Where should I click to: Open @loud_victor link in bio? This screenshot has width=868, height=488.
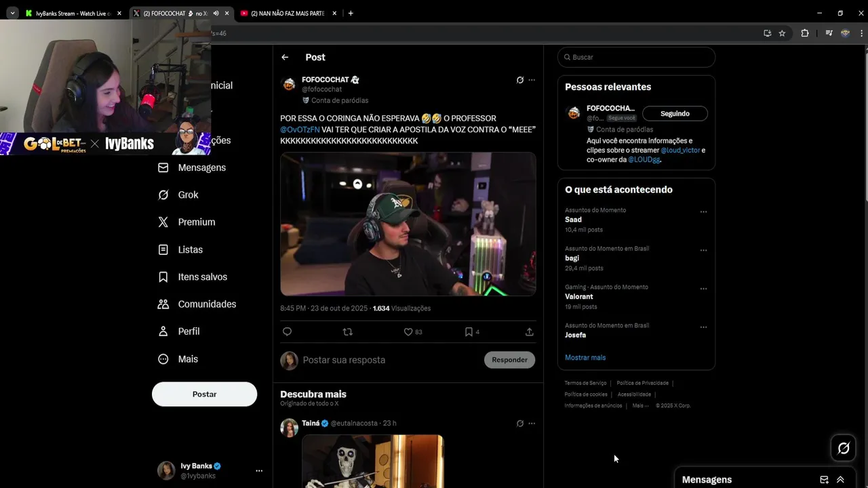click(x=680, y=150)
